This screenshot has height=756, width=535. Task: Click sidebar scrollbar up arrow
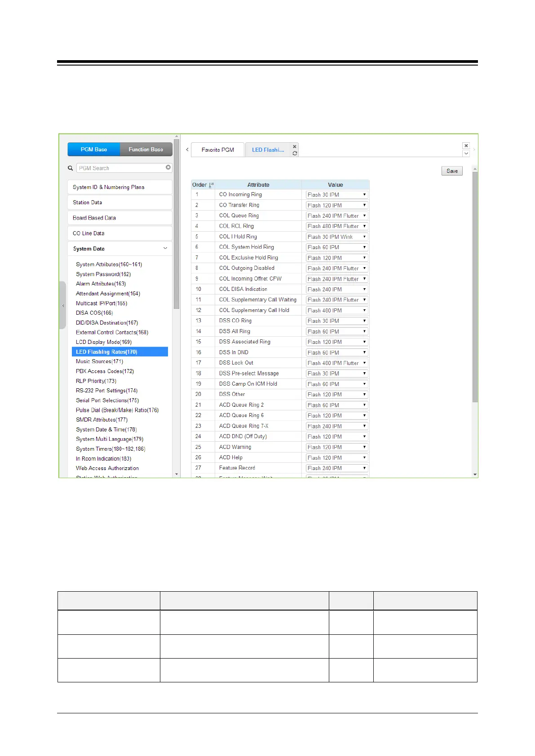[x=176, y=136]
